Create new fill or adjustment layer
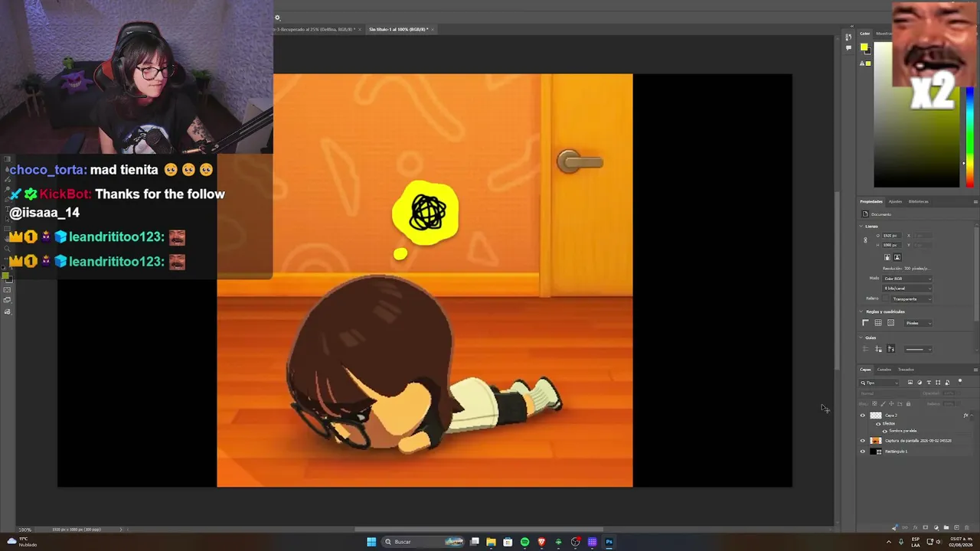 pos(936,527)
